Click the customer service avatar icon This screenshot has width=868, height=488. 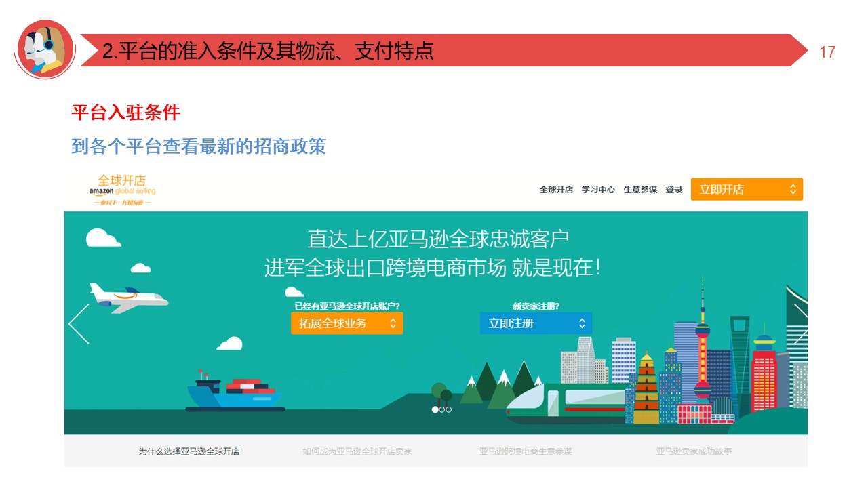[x=45, y=49]
